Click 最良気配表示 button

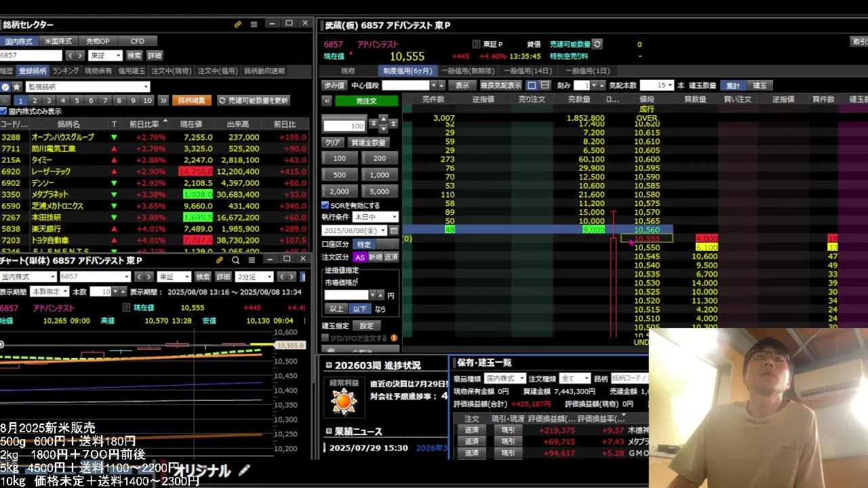501,85
